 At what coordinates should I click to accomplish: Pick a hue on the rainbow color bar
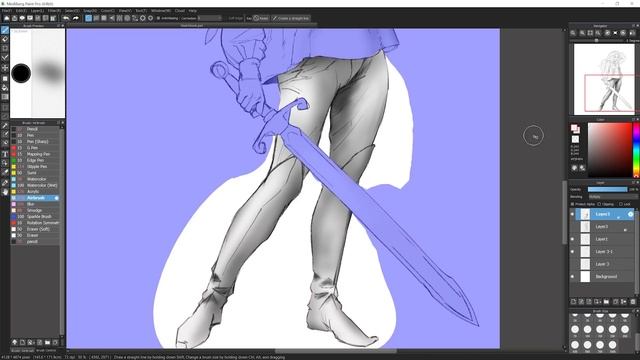point(636,150)
